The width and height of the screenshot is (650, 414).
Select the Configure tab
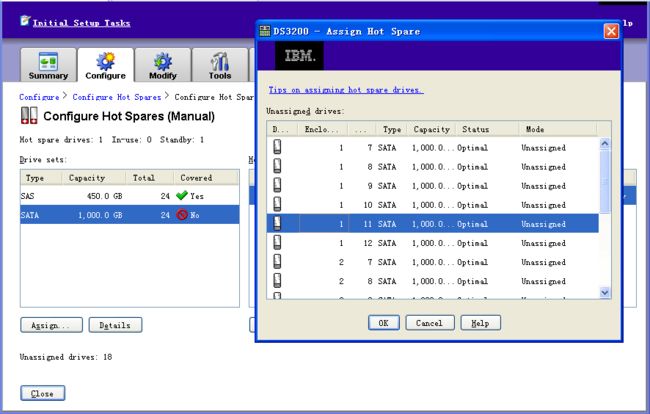coord(105,65)
